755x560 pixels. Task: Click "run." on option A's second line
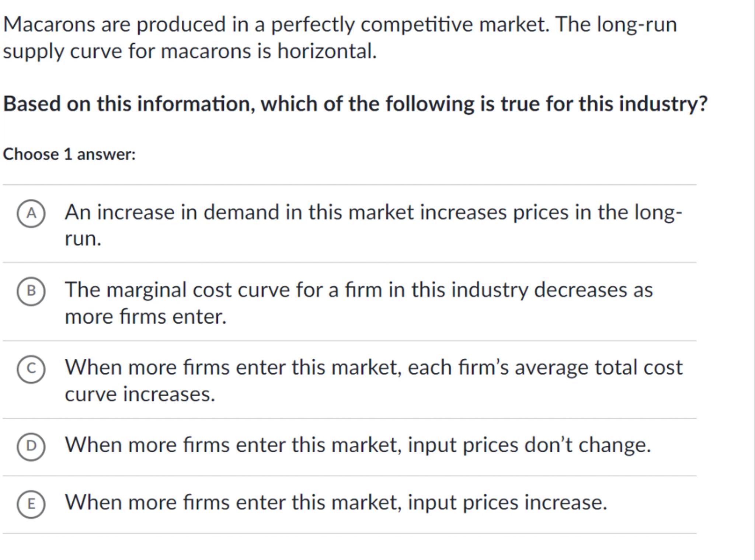pos(83,239)
